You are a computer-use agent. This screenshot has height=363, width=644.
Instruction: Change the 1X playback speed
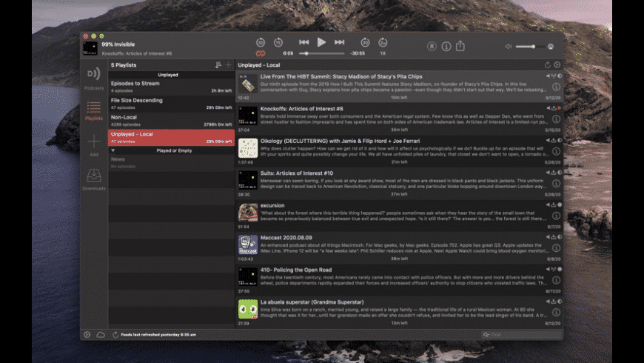[x=383, y=53]
